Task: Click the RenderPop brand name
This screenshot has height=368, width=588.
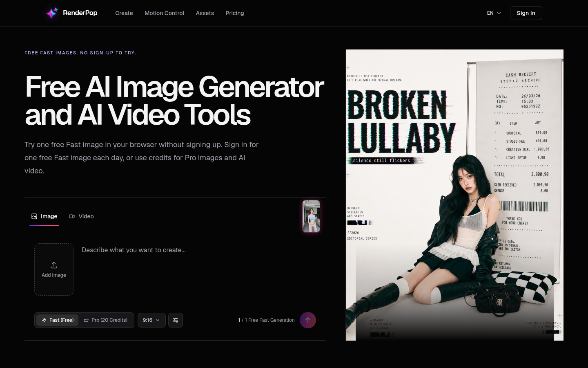Action: point(80,13)
